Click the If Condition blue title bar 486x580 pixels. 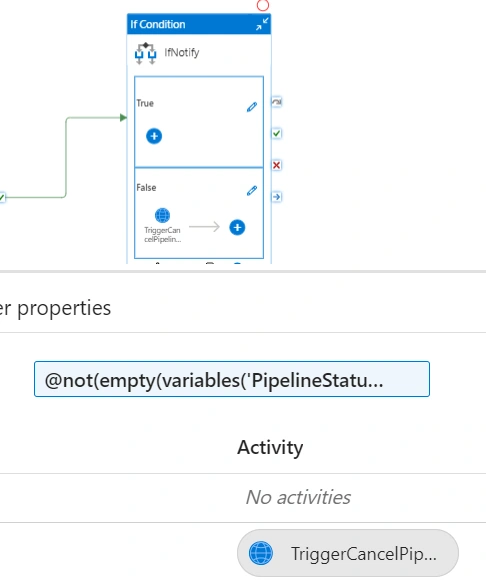tap(199, 24)
